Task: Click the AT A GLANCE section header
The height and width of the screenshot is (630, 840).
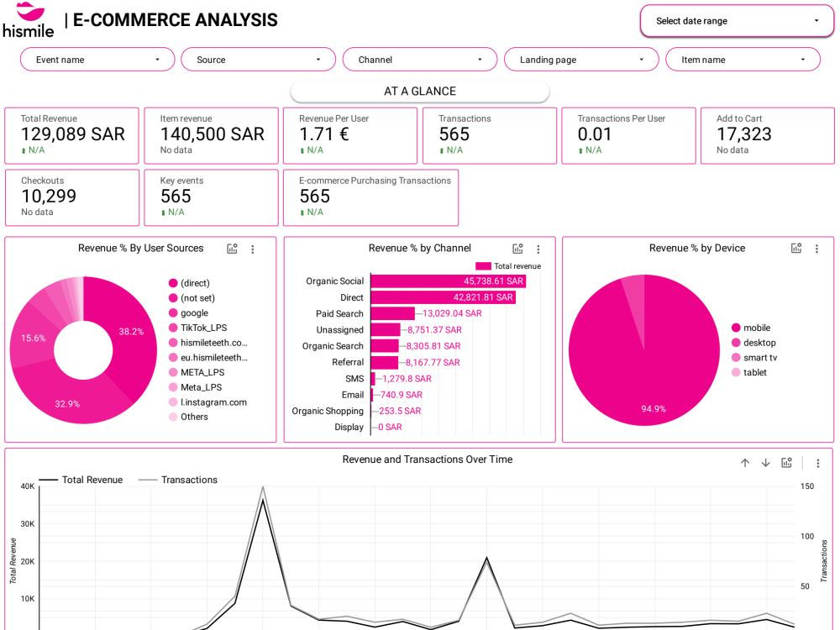Action: point(420,91)
